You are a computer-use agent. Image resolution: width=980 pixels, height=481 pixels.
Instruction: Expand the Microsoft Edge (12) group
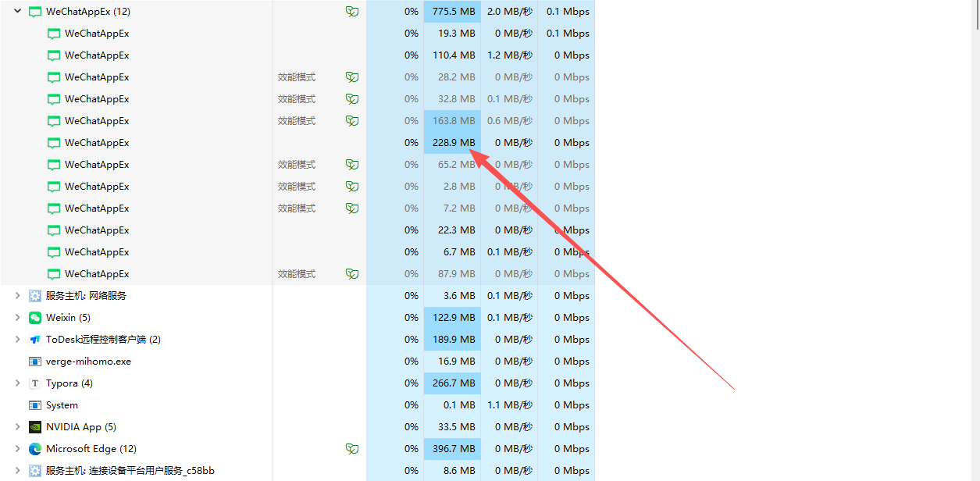pyautogui.click(x=17, y=449)
